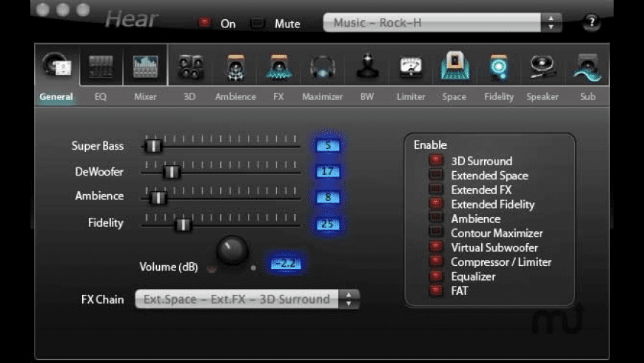The height and width of the screenshot is (363, 644).
Task: Switch to the Maximizer tab label
Action: point(323,97)
